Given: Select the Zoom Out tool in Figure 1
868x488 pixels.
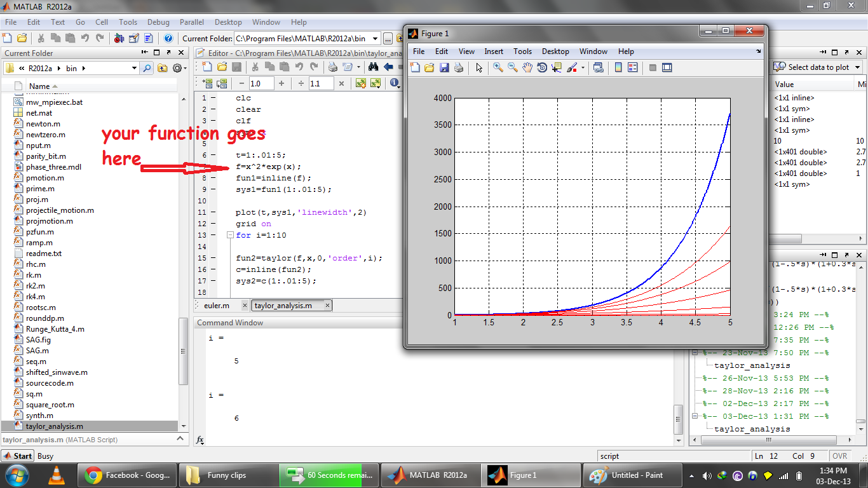Looking at the screenshot, I should pyautogui.click(x=513, y=67).
